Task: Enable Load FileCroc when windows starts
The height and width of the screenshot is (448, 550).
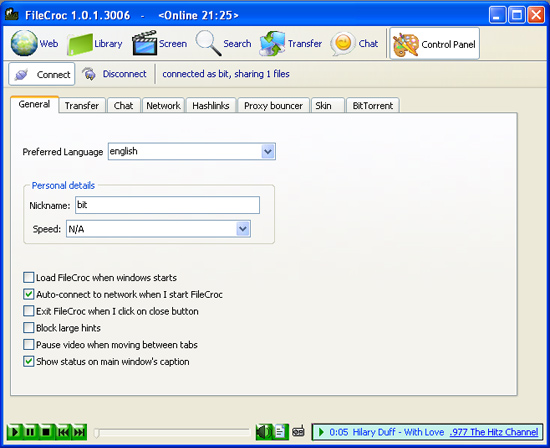Action: click(28, 278)
